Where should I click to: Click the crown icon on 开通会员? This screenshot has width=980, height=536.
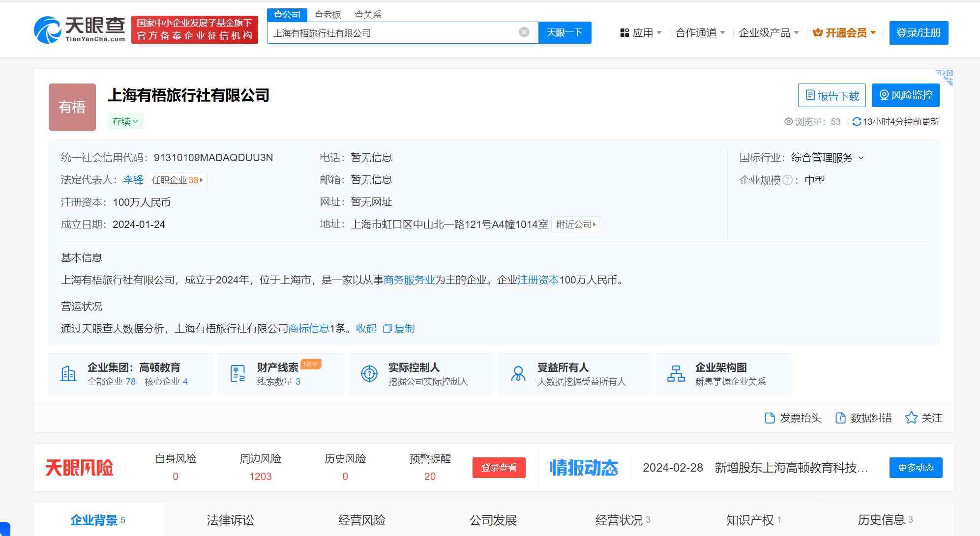pyautogui.click(x=818, y=32)
